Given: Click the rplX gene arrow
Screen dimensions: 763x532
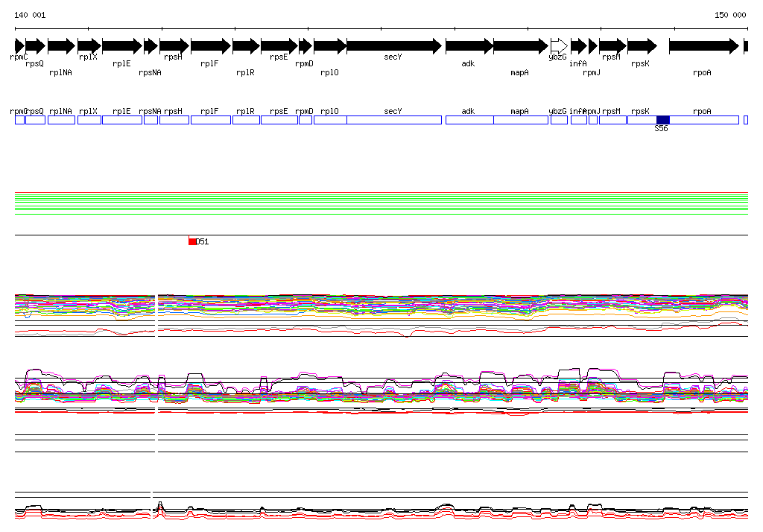Looking at the screenshot, I should (89, 46).
